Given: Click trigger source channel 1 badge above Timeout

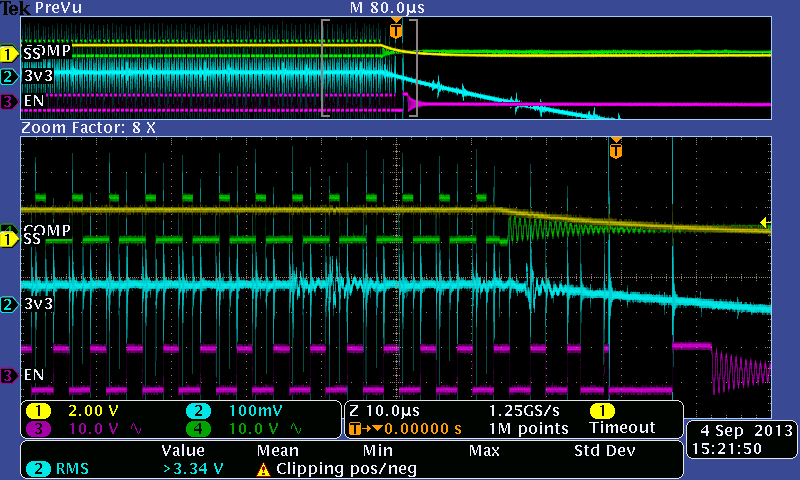Looking at the screenshot, I should 602,411.
